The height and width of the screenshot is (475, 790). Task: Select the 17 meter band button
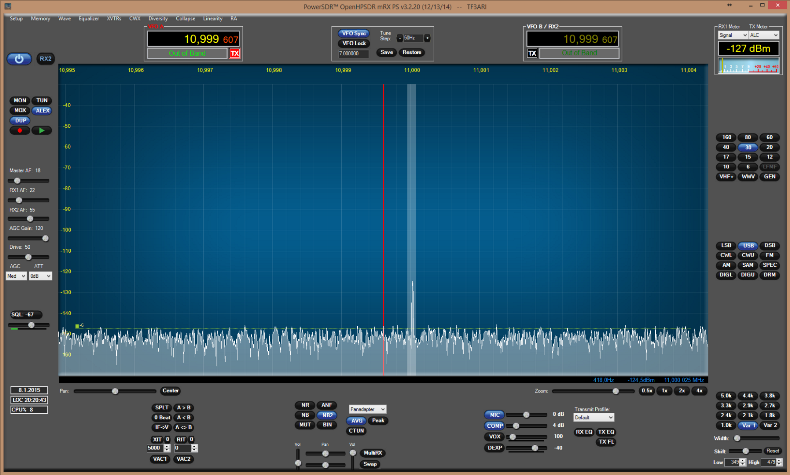coord(726,157)
